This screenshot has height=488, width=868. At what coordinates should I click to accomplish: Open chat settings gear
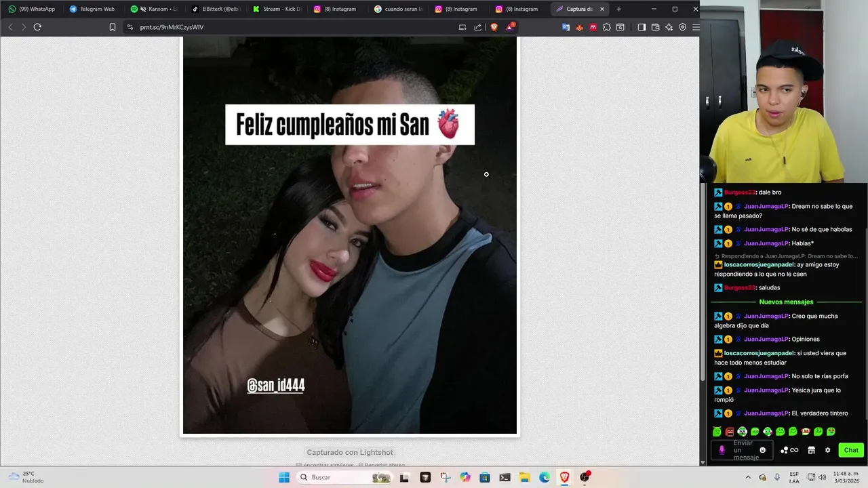827,450
